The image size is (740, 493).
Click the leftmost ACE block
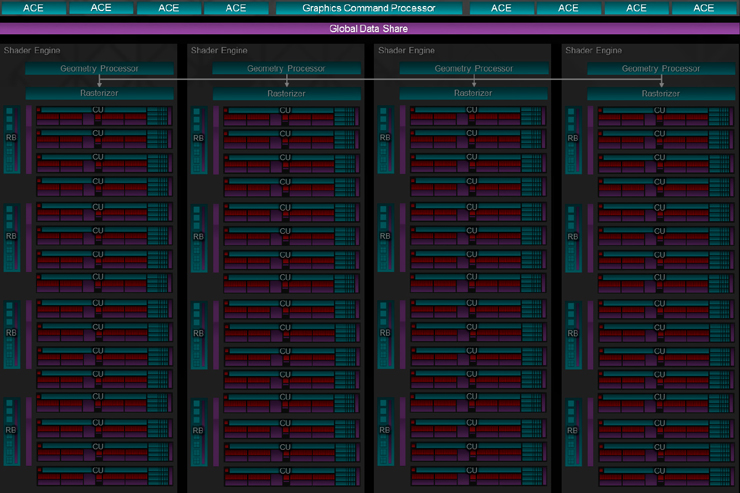click(x=33, y=8)
